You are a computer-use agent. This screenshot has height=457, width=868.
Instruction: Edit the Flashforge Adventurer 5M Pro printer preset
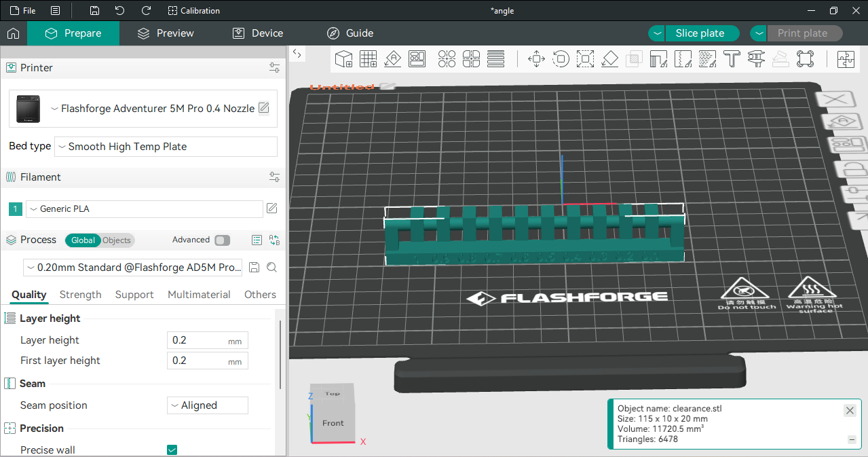(x=264, y=108)
